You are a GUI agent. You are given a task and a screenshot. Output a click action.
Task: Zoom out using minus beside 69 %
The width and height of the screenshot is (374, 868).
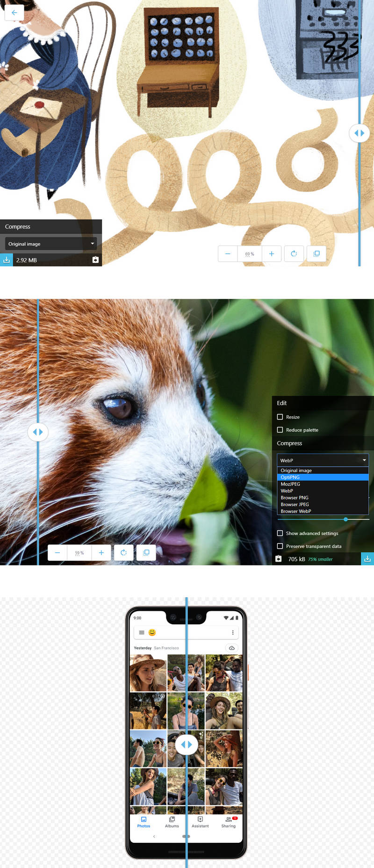228,254
